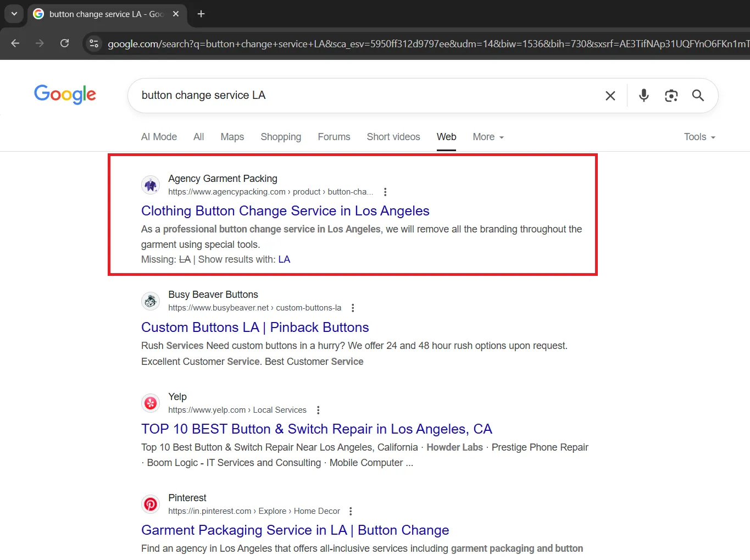This screenshot has width=750, height=560.
Task: Clear the search box with X icon
Action: [610, 96]
